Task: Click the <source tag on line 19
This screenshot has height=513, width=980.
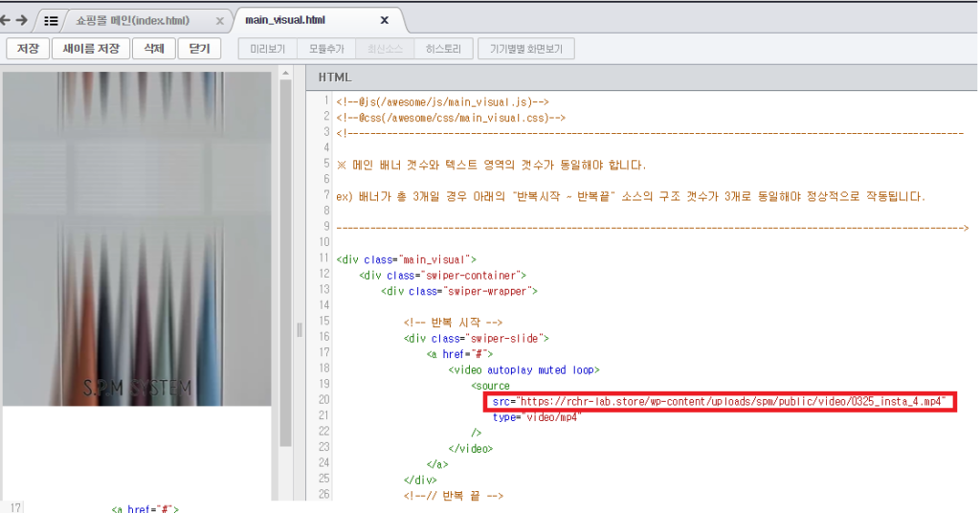Action: pos(491,386)
